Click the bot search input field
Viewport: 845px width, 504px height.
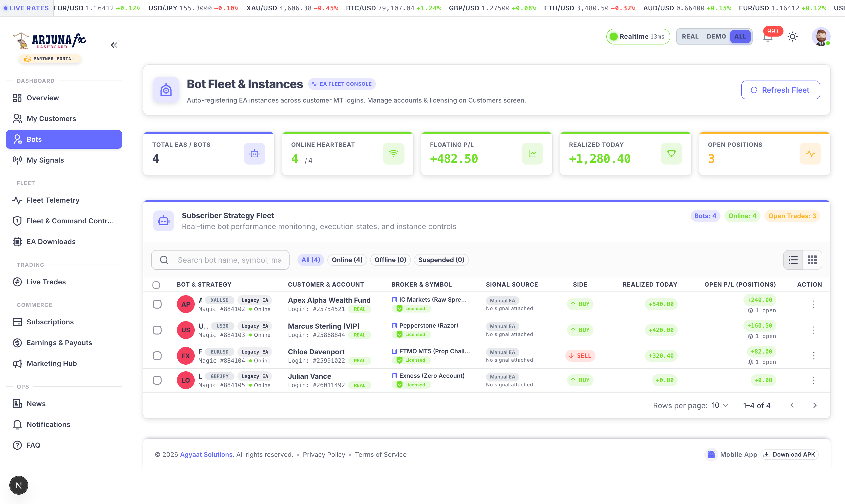coord(220,260)
